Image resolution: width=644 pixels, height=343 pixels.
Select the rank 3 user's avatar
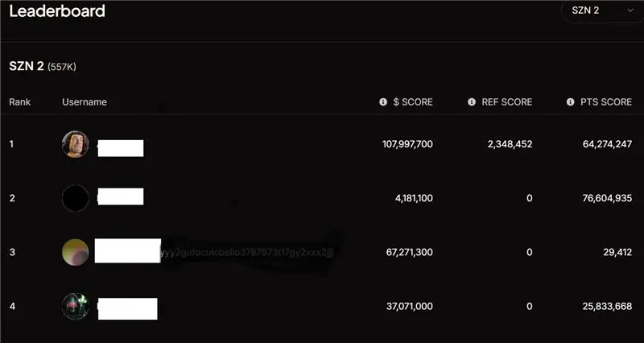tap(75, 253)
